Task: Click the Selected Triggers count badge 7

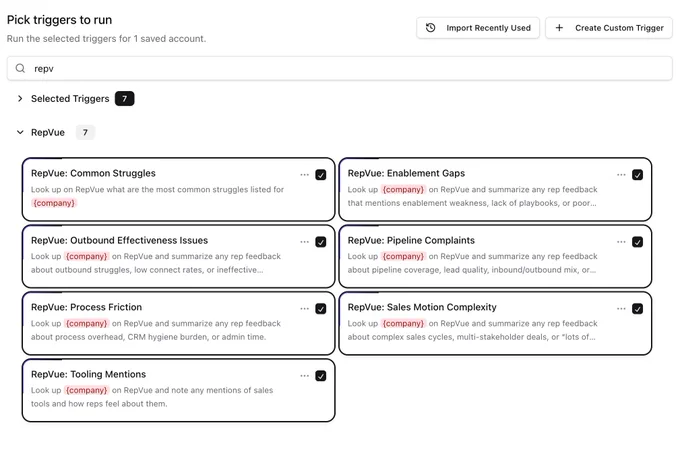Action: coord(124,98)
